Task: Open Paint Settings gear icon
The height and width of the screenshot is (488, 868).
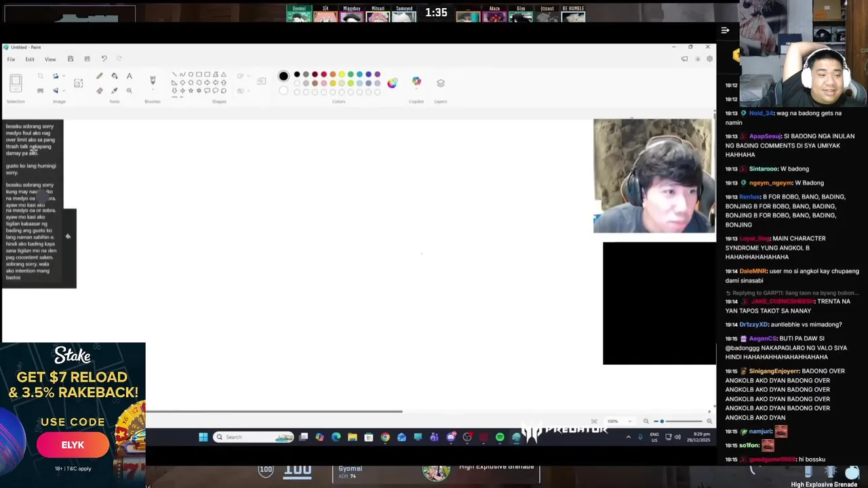Action: (x=709, y=59)
